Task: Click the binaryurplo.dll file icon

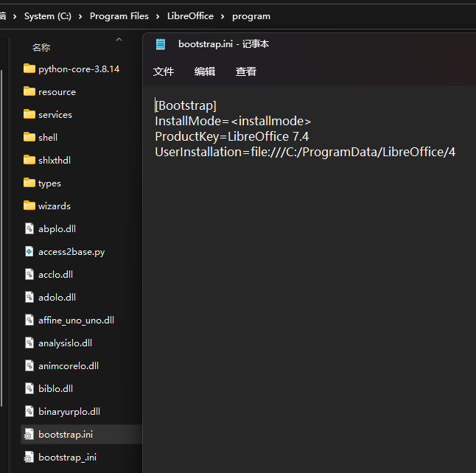Action: tap(29, 411)
